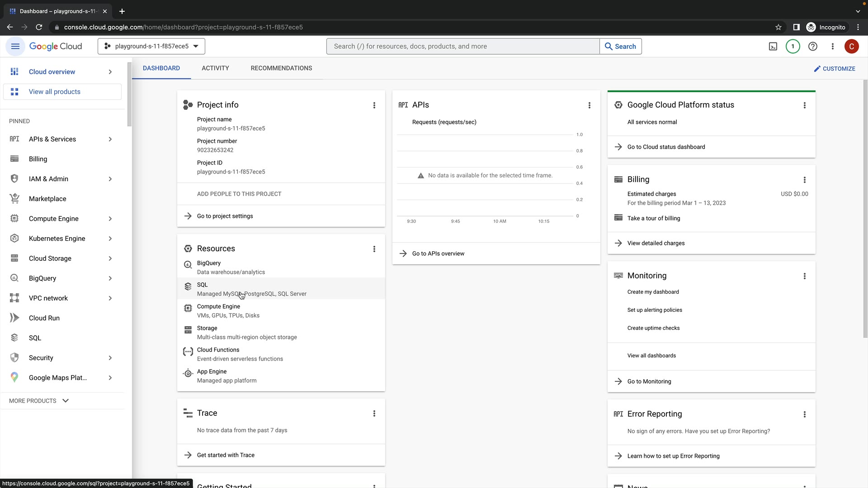The width and height of the screenshot is (868, 488).
Task: Switch to the ACTIVITY tab
Action: [x=215, y=68]
